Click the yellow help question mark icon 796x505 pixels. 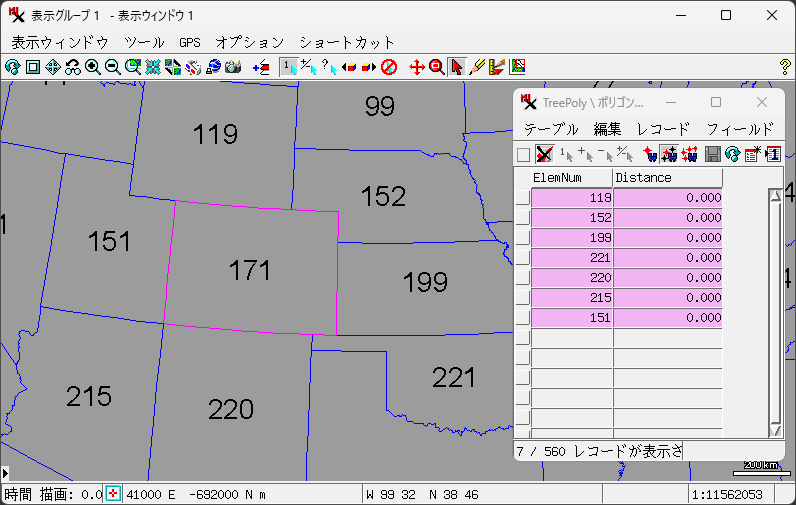click(x=784, y=67)
